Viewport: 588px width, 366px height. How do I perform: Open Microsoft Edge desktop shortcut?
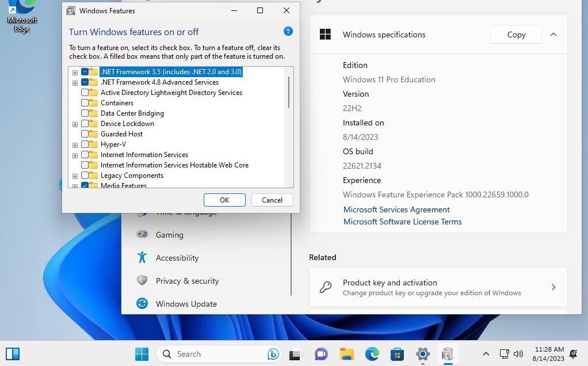click(22, 17)
